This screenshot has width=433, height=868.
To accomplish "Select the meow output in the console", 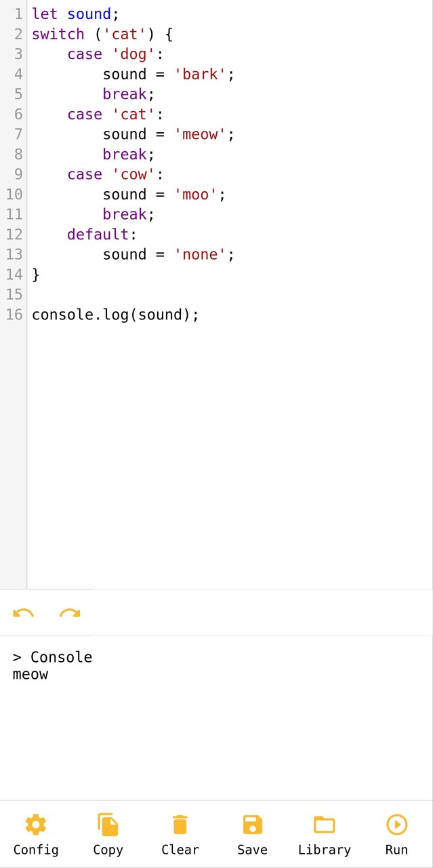I will coord(30,674).
